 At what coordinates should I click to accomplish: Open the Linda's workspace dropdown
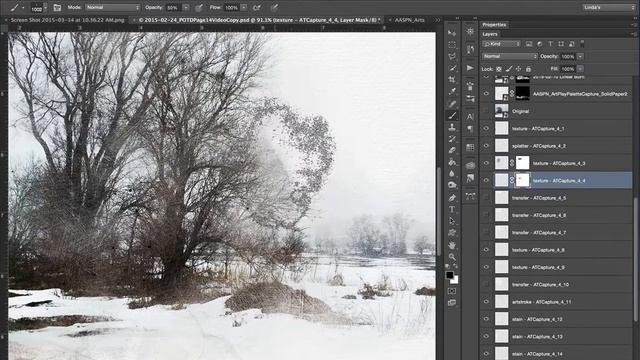[608, 7]
